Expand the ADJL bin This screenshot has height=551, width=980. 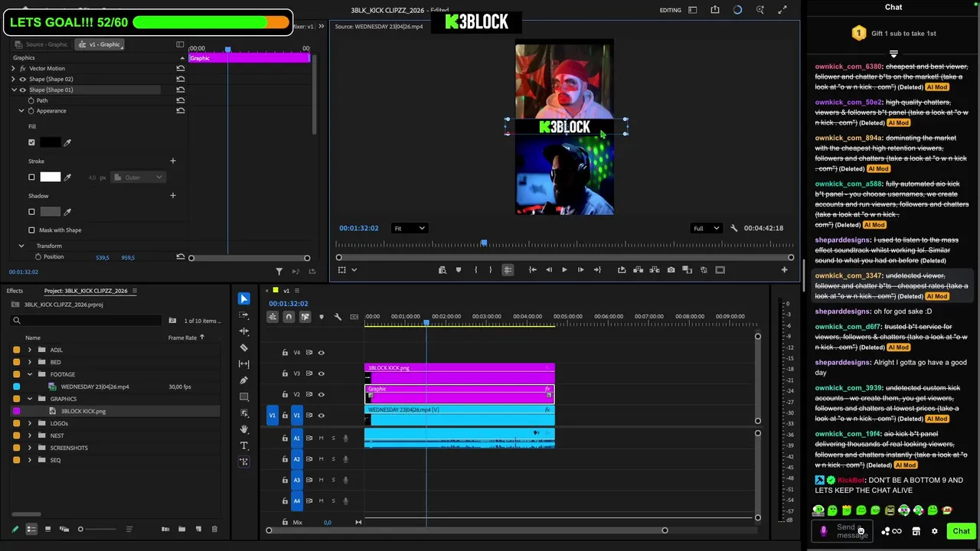coord(30,350)
